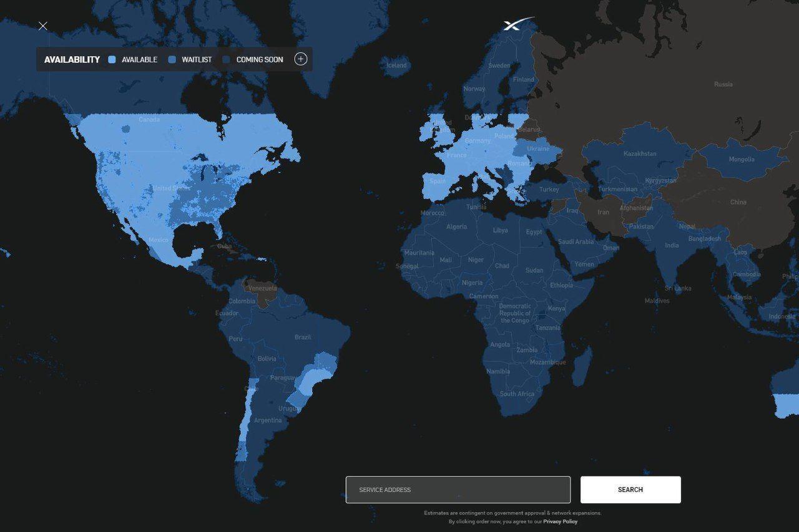Click the United States map label

[x=171, y=188]
